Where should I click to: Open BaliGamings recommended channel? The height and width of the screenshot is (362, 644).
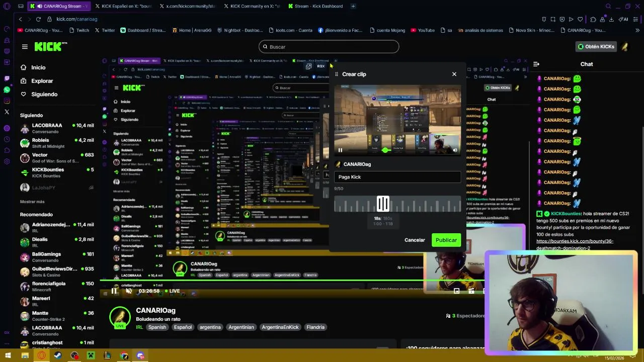[57, 257]
